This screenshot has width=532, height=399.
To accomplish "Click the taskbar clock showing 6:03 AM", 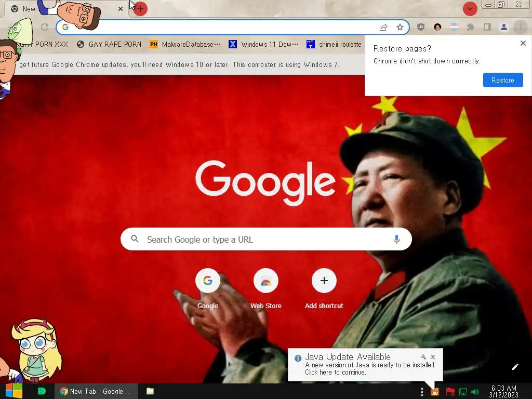I will [504, 391].
